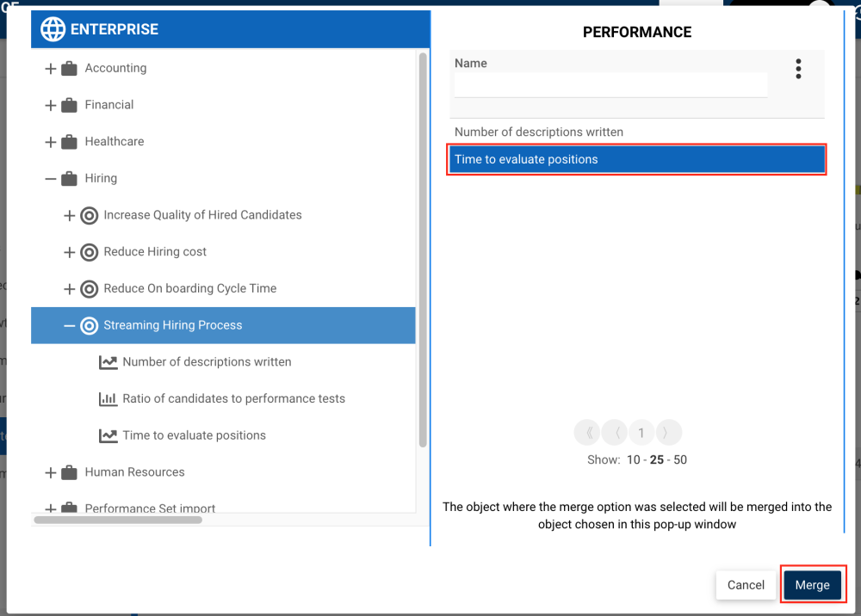Expand the Financial node

(x=50, y=104)
